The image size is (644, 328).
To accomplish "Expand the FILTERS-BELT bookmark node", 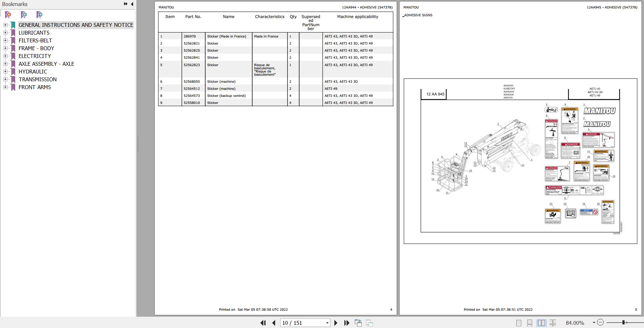I will pos(5,40).
